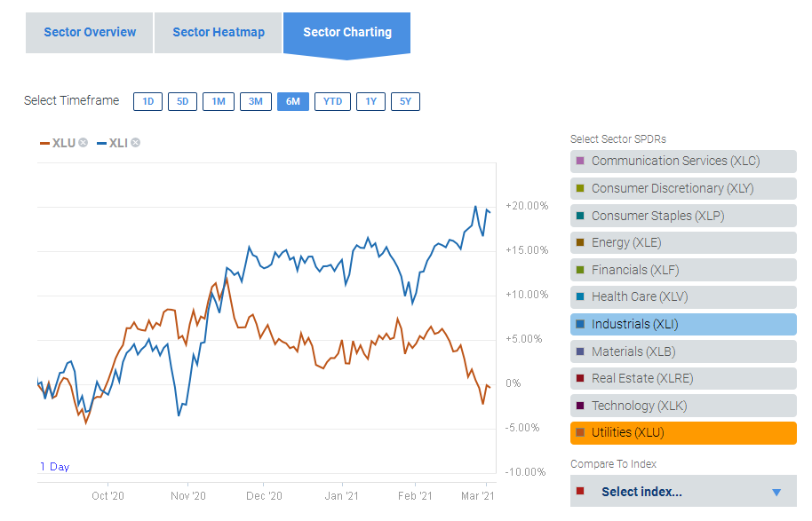Toggle off Industrials (XLI) sector
This screenshot has width=812, height=521.
[682, 324]
